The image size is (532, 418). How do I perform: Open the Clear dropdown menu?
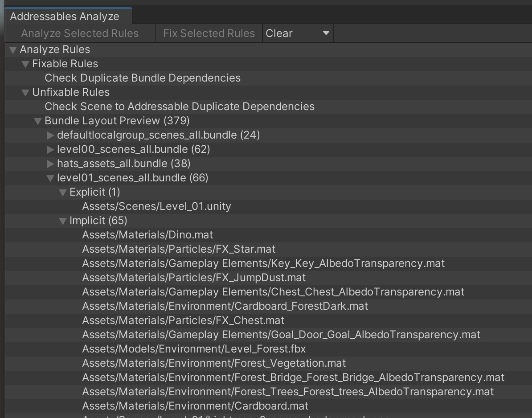[x=297, y=33]
